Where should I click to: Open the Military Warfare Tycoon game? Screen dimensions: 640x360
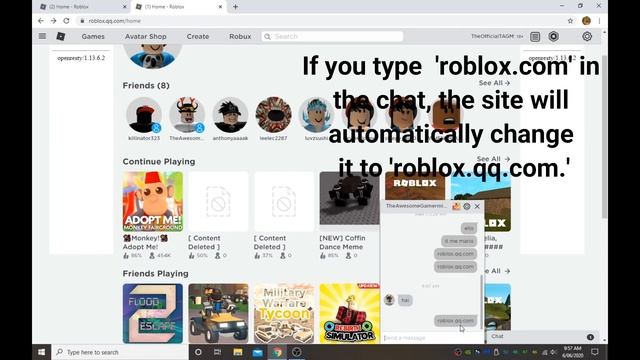click(284, 313)
